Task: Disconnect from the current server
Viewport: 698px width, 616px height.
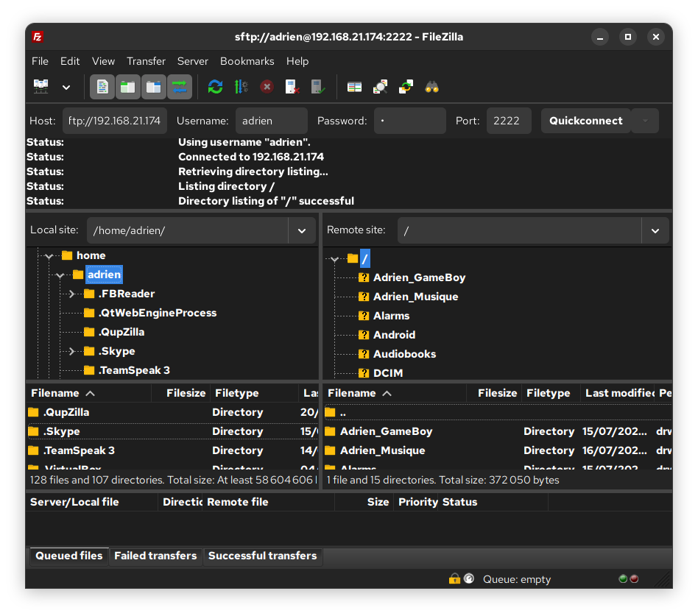Action: click(292, 87)
